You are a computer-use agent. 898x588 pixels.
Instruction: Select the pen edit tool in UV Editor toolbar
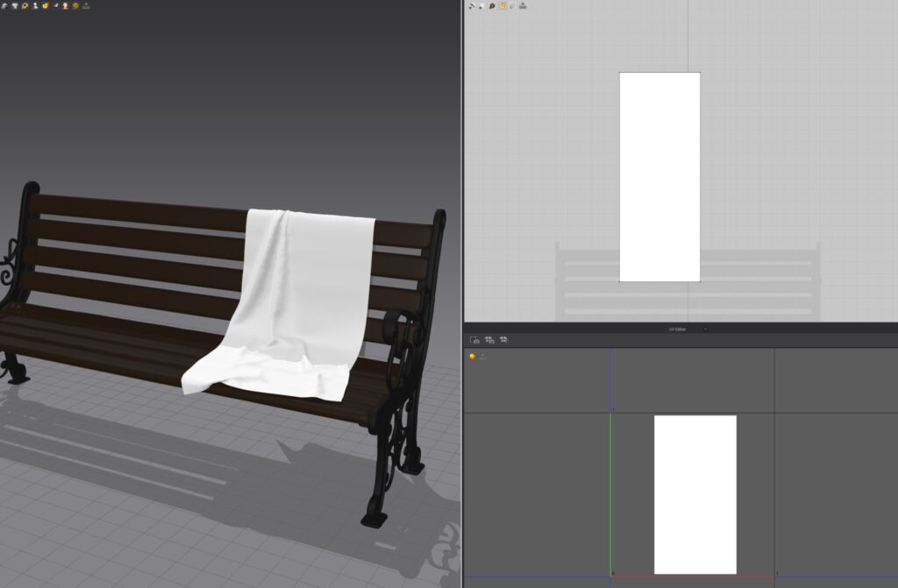click(473, 5)
